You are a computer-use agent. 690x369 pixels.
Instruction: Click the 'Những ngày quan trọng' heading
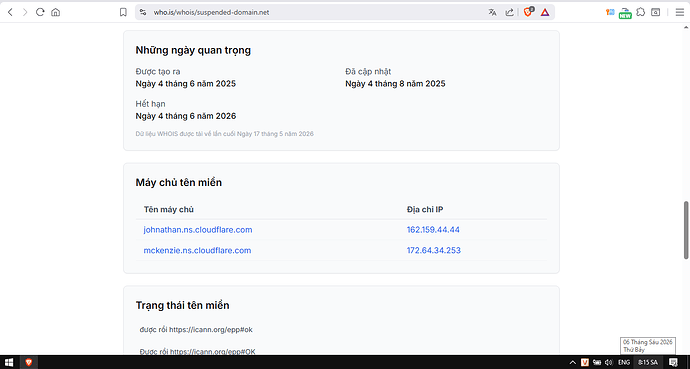coord(193,50)
